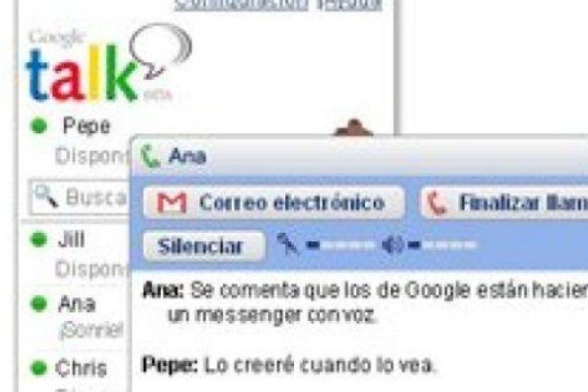
Task: Focus the Buscar contacts search field
Action: point(80,198)
